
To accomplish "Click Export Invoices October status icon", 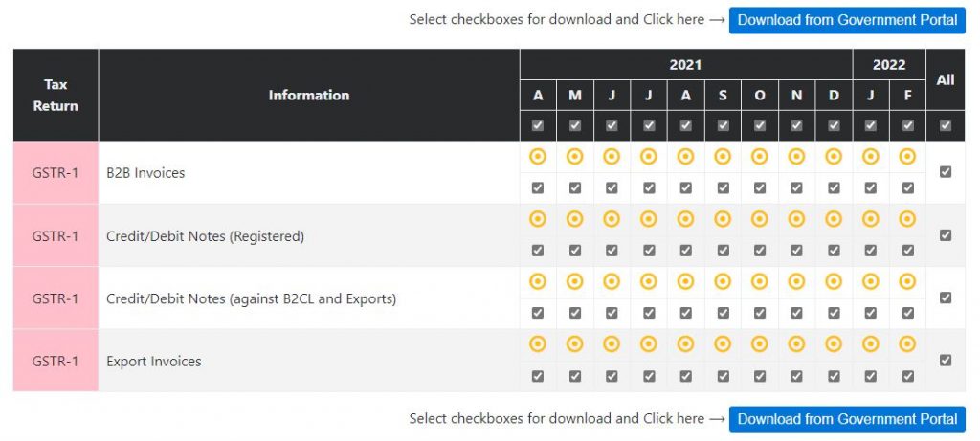I will pyautogui.click(x=760, y=344).
